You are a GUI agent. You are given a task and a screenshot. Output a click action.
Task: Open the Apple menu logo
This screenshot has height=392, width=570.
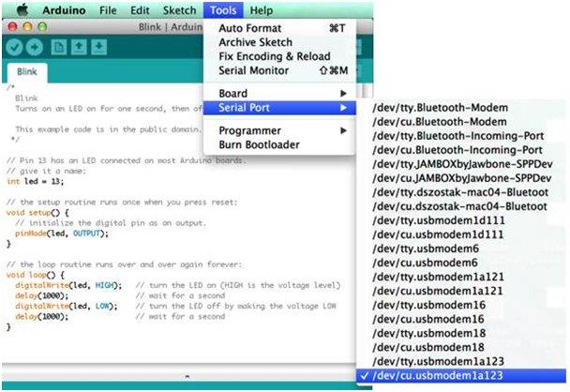tap(21, 10)
